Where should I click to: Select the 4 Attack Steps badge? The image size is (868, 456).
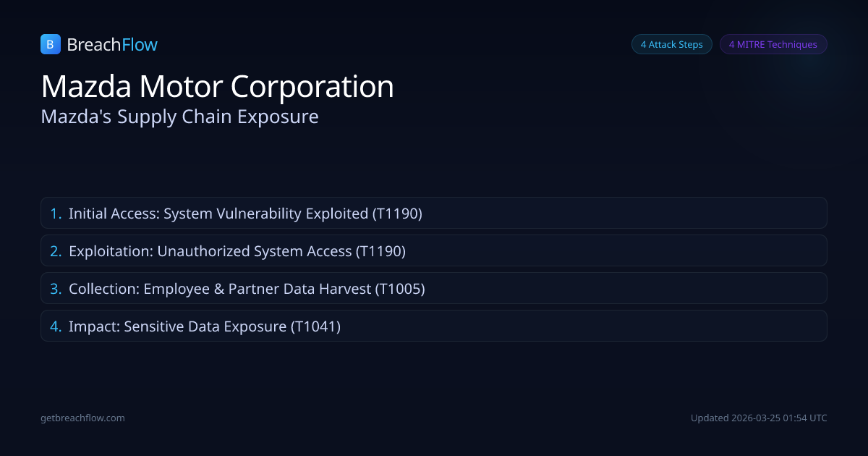(671, 44)
